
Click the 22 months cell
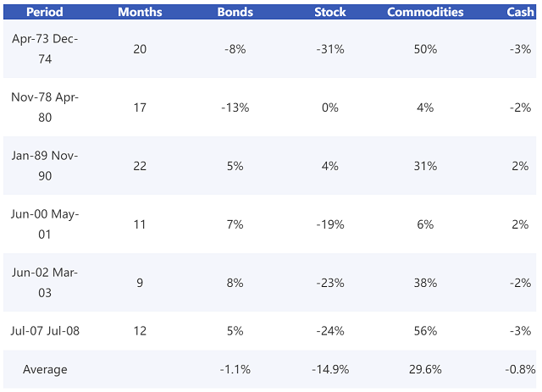coord(140,166)
